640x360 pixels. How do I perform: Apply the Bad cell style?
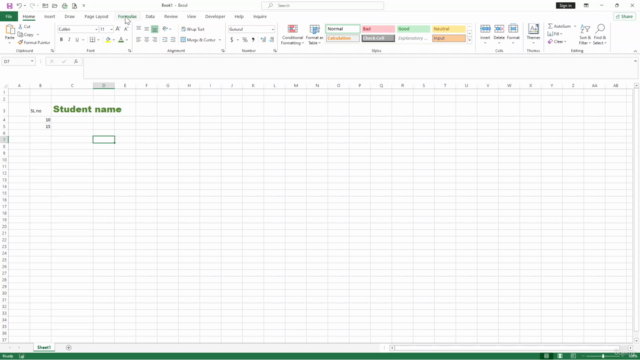[378, 29]
